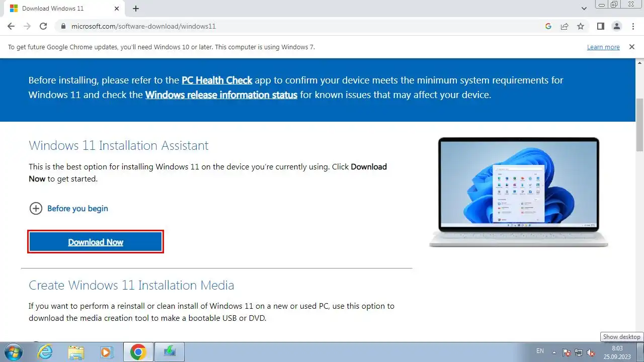The image size is (644, 362).
Task: Open Google translate icon in address bar
Action: click(548, 26)
